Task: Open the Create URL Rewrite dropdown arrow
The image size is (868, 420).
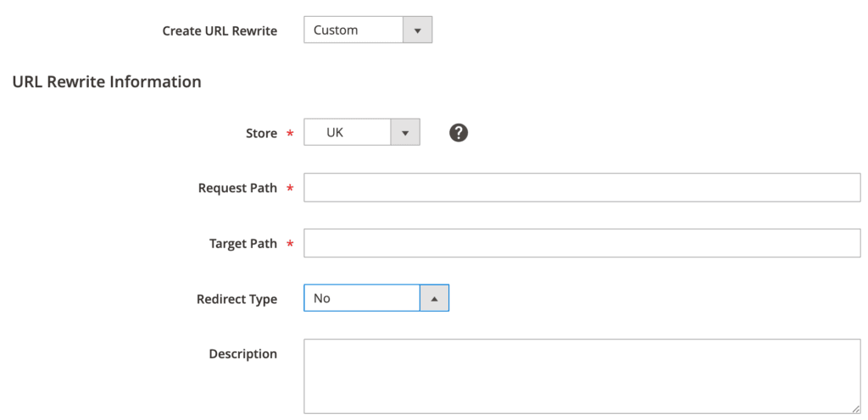Action: pos(416,30)
